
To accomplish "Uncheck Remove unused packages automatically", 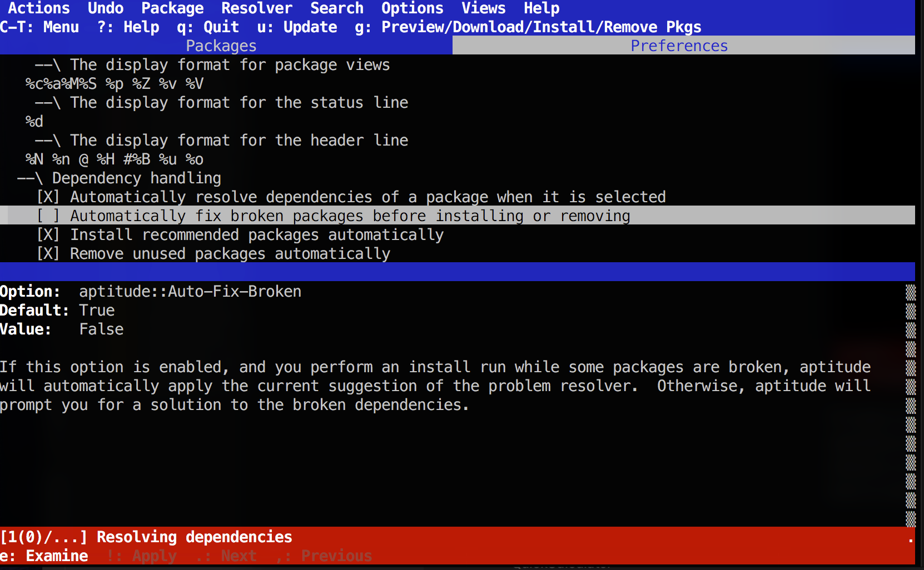I will pyautogui.click(x=48, y=254).
